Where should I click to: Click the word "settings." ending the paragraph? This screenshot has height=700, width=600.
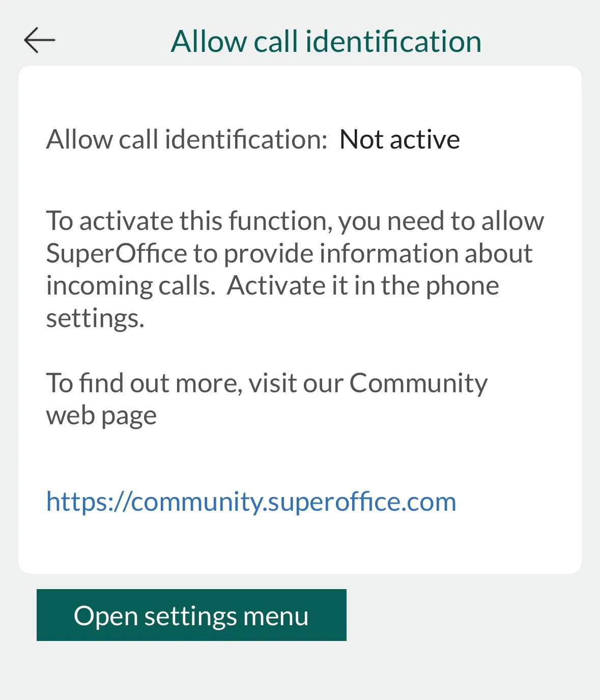click(x=95, y=318)
